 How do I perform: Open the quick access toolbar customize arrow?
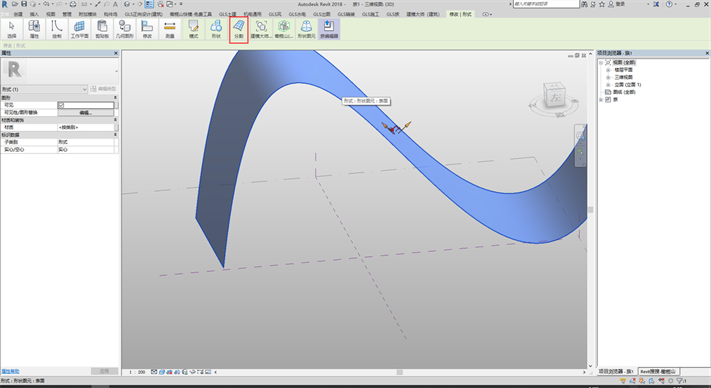click(181, 4)
